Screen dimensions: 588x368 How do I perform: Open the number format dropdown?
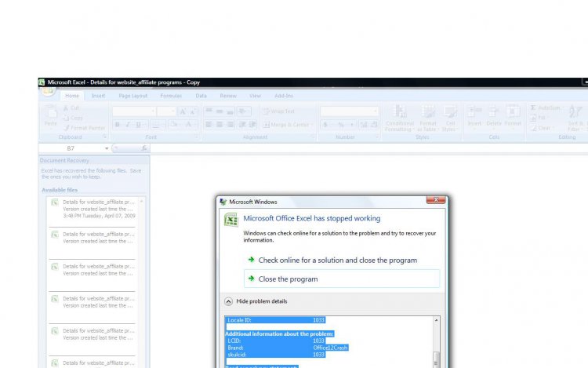[x=375, y=111]
